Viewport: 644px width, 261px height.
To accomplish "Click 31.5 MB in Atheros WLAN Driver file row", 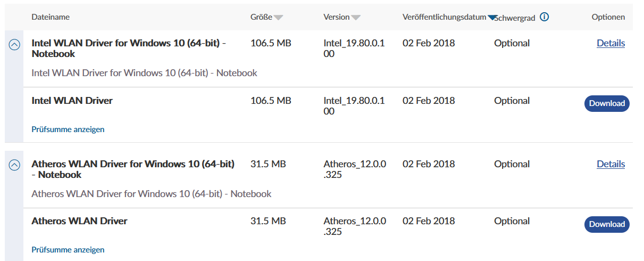I will pos(268,221).
